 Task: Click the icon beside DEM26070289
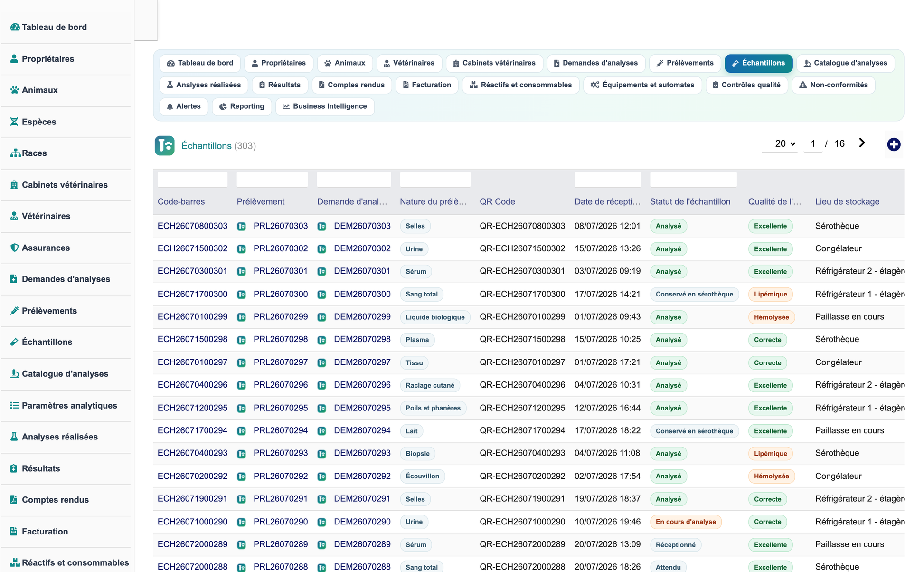click(x=322, y=545)
